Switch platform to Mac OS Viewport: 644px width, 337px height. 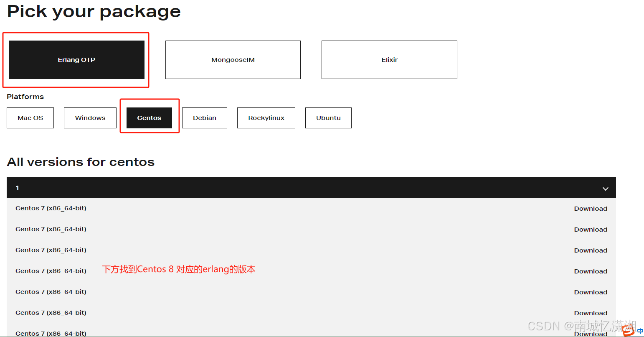coord(30,118)
